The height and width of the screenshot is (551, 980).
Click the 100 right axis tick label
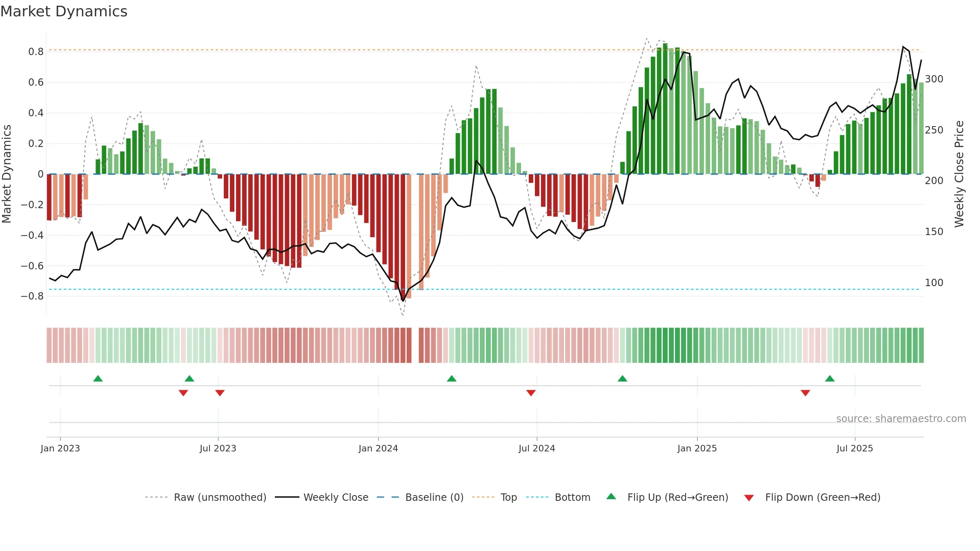tap(934, 282)
